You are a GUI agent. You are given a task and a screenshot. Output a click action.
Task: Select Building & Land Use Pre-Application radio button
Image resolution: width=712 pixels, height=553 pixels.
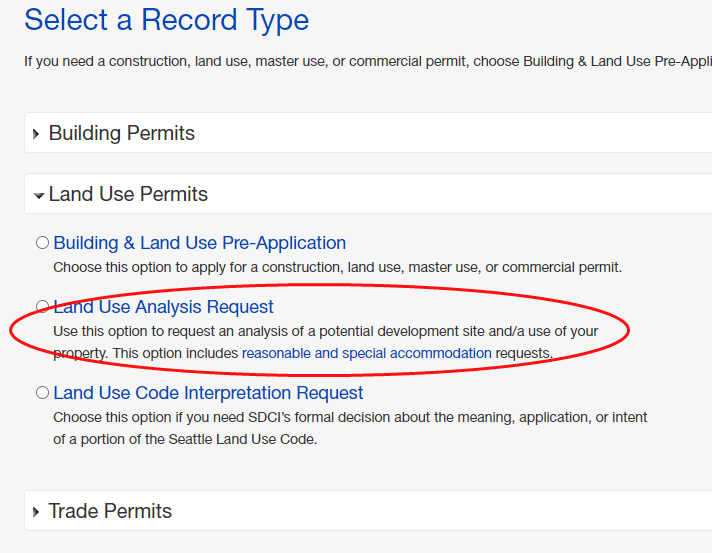pos(42,243)
